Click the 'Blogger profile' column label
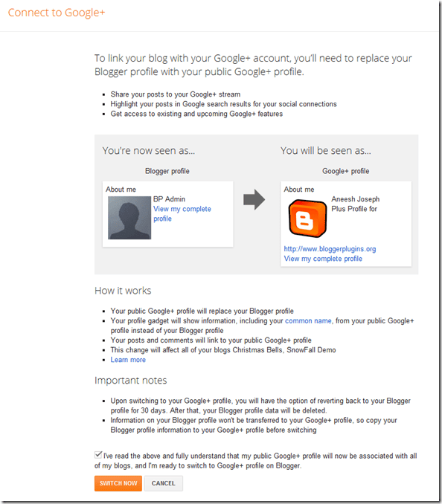The width and height of the screenshot is (442, 504). (167, 171)
